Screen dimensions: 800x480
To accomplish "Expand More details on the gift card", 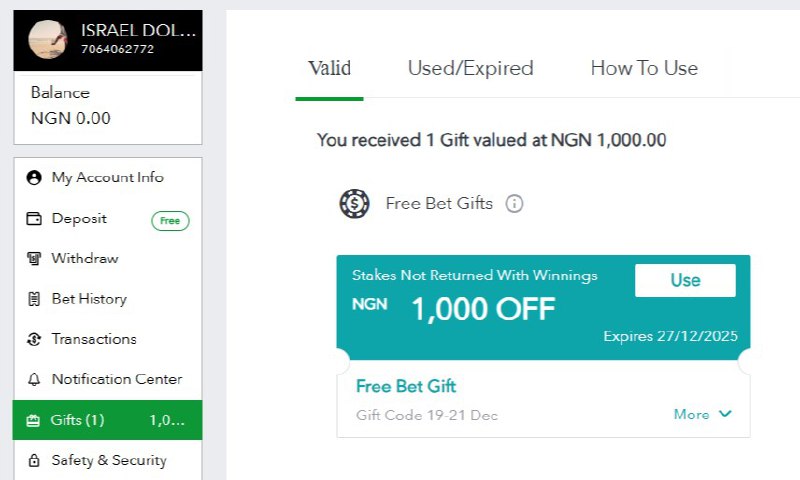I will (x=704, y=414).
